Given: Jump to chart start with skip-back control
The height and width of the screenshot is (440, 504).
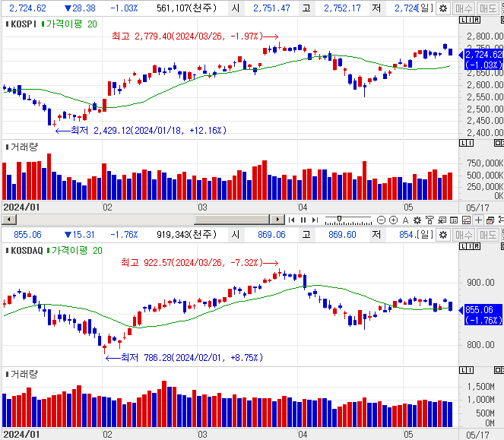Looking at the screenshot, I should [x=292, y=220].
